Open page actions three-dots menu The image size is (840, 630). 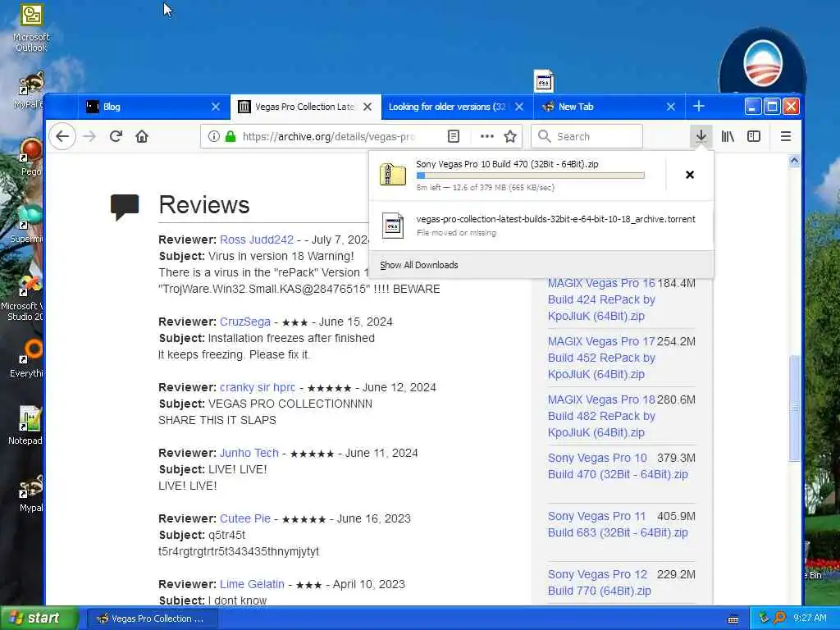[x=487, y=137]
